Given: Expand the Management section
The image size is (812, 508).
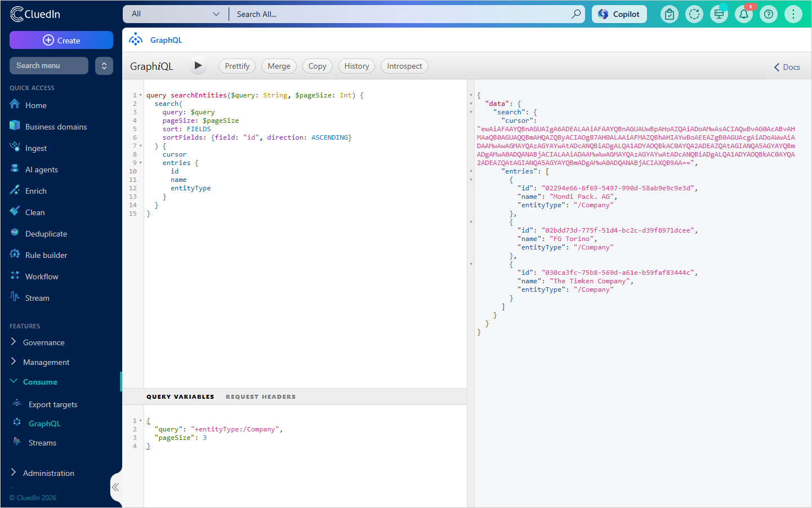Looking at the screenshot, I should pos(46,362).
